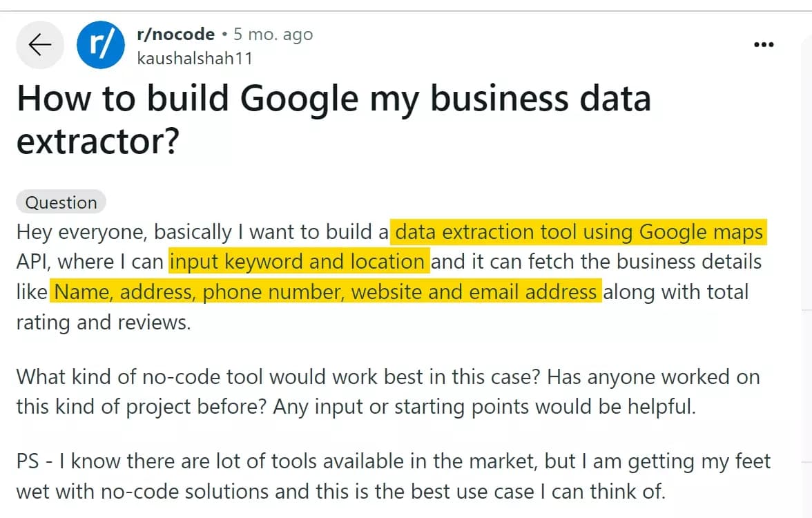Click the '5 mo. ago' timestamp

click(273, 34)
